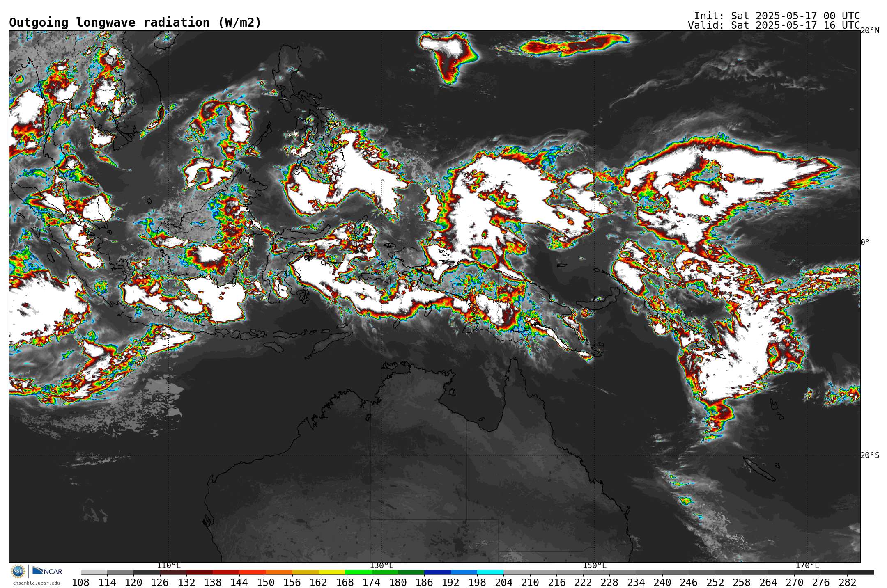Pick the yellow swatch between 162 and 168
Image resolution: width=887 pixels, height=588 pixels.
pos(332,572)
